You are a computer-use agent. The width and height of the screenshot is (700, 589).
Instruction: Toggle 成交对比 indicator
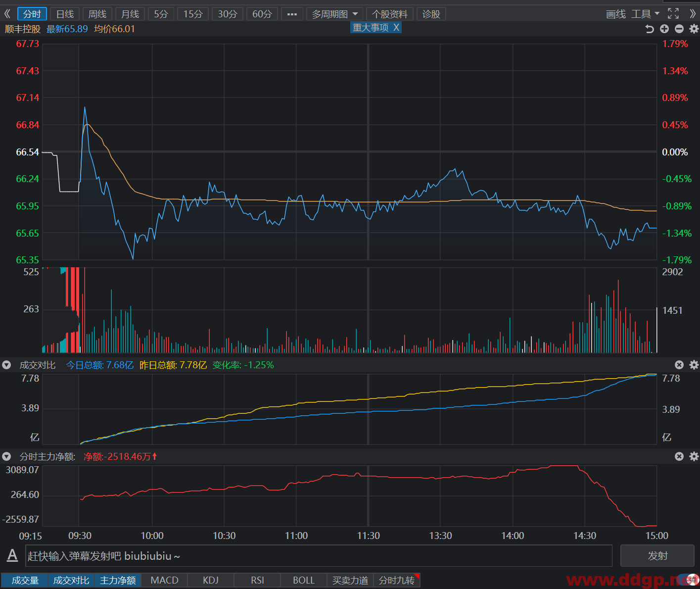[71, 580]
